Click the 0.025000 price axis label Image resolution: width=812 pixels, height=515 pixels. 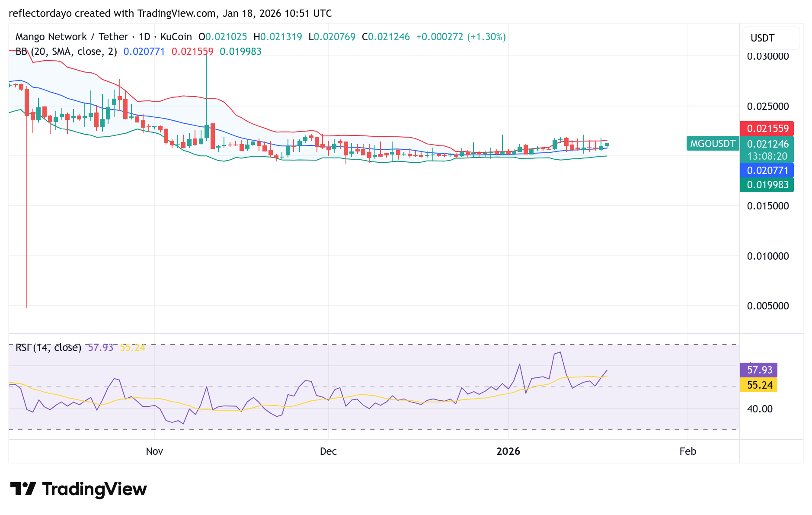(768, 106)
